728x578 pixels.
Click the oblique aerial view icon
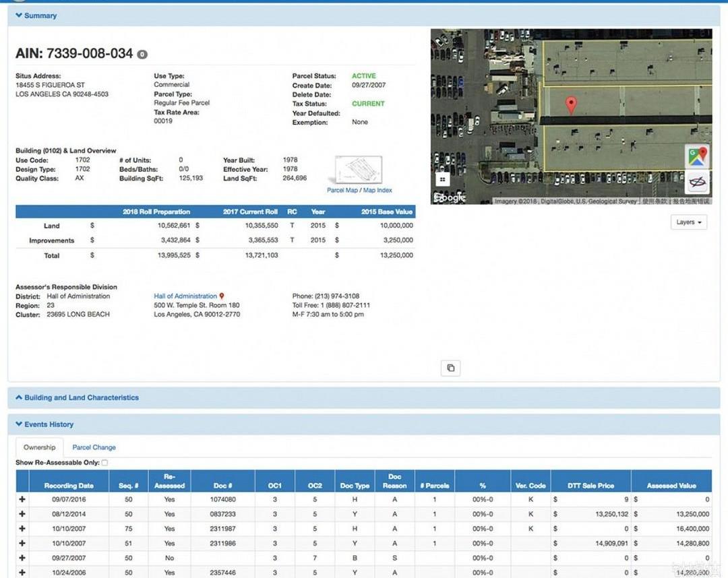(x=697, y=183)
